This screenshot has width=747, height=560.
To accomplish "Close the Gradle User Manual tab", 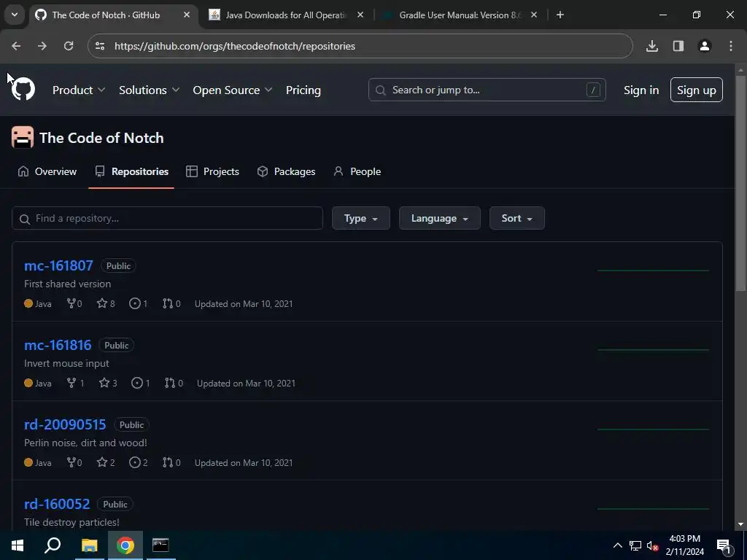I will pos(533,15).
